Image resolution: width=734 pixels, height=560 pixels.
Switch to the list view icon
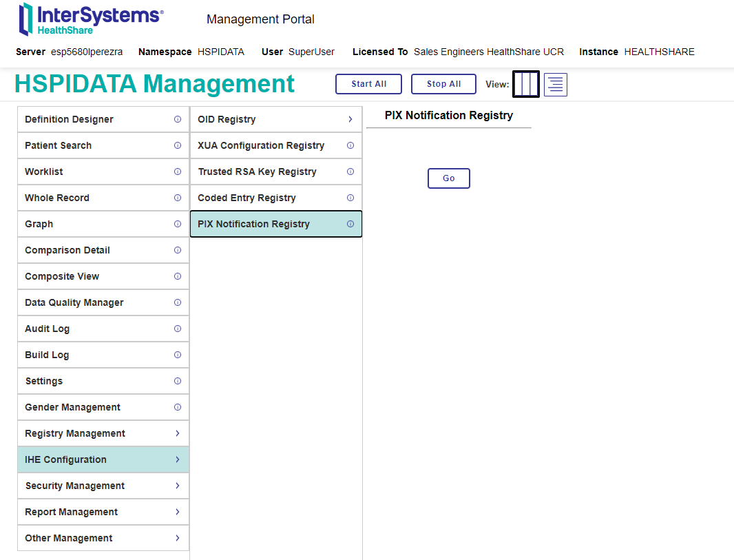tap(556, 85)
